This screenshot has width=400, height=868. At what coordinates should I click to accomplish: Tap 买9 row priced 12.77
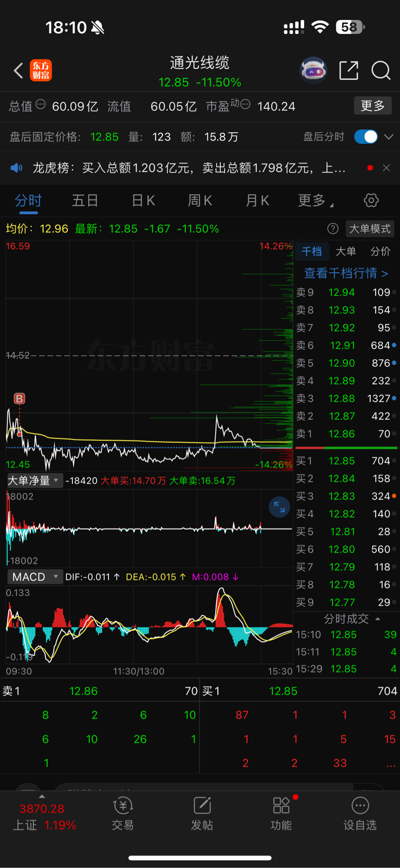click(346, 602)
